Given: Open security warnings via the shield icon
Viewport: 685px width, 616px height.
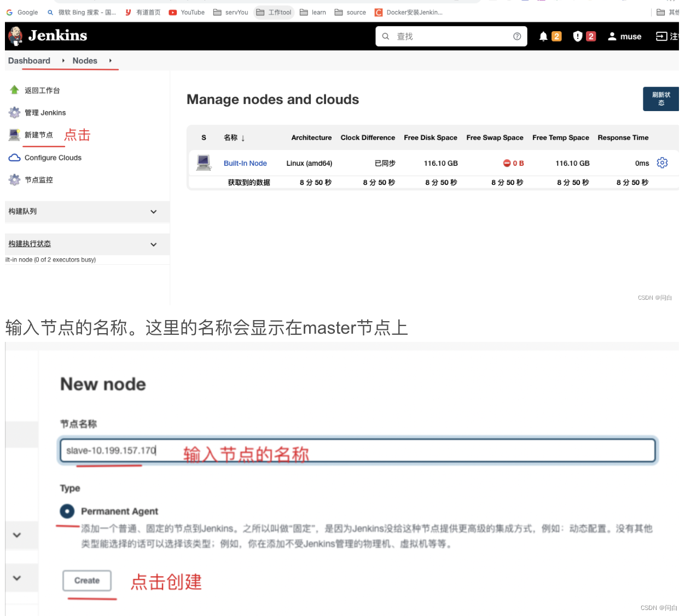Looking at the screenshot, I should click(x=577, y=36).
